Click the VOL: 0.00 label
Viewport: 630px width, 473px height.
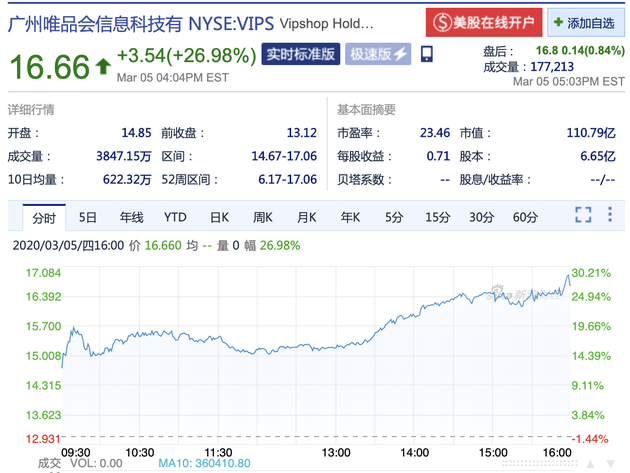pyautogui.click(x=96, y=463)
